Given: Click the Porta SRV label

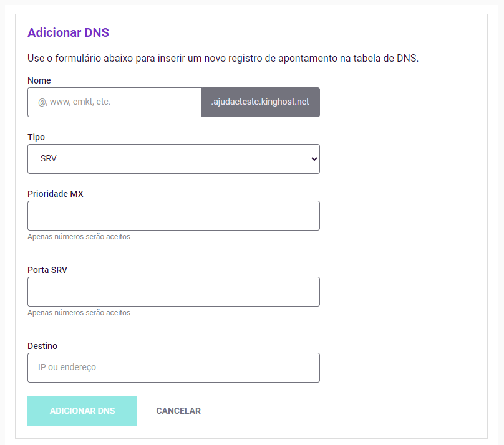Looking at the screenshot, I should click(x=47, y=270).
